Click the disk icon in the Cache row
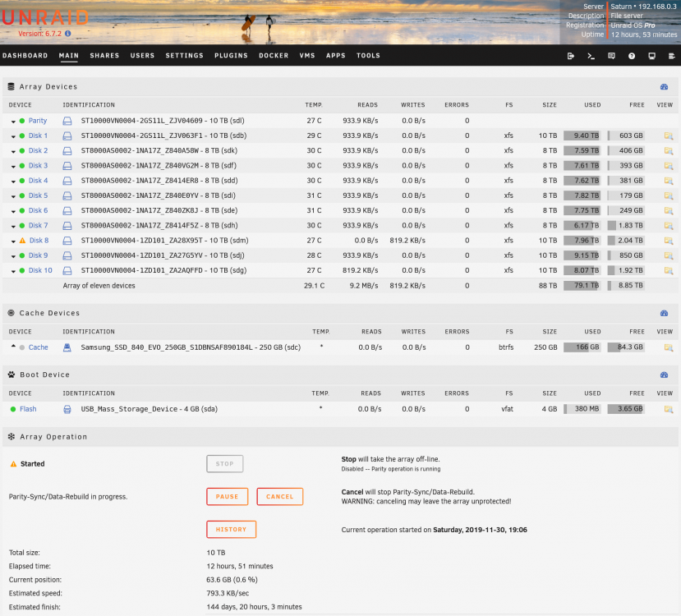681x616 pixels. click(x=67, y=347)
